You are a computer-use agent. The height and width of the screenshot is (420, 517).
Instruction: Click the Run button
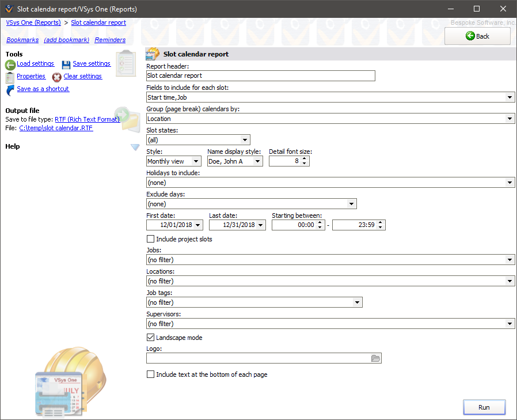(x=484, y=407)
